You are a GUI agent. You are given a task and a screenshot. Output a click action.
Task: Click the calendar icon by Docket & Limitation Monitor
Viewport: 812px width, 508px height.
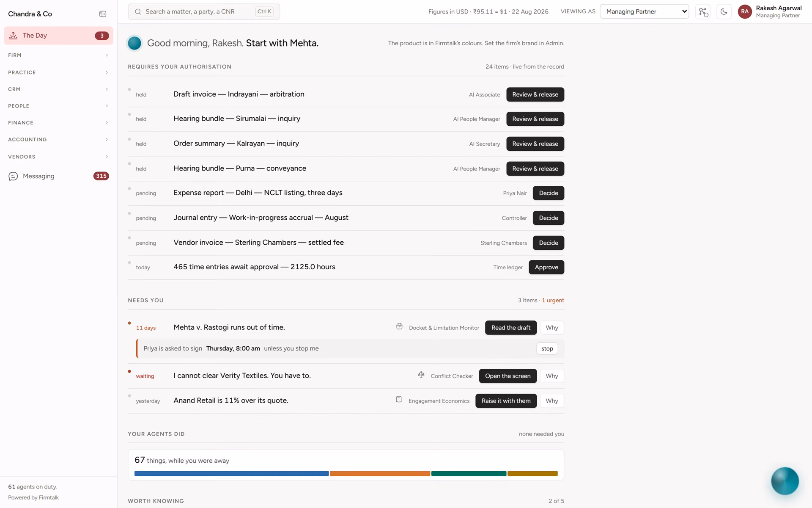point(399,326)
